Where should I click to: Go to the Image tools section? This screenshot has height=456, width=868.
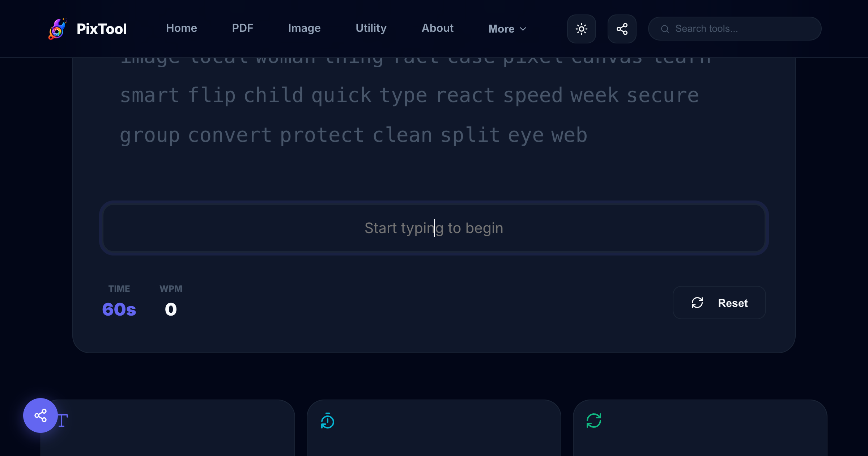(304, 28)
